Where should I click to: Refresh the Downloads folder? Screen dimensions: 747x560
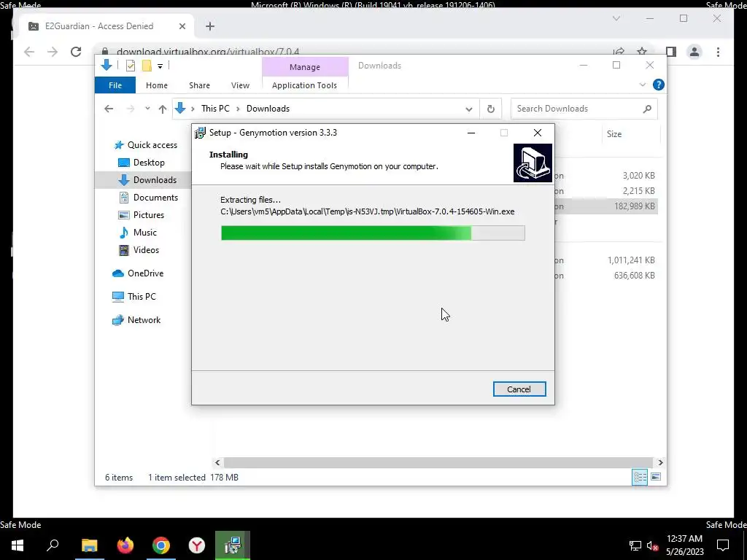(491, 109)
